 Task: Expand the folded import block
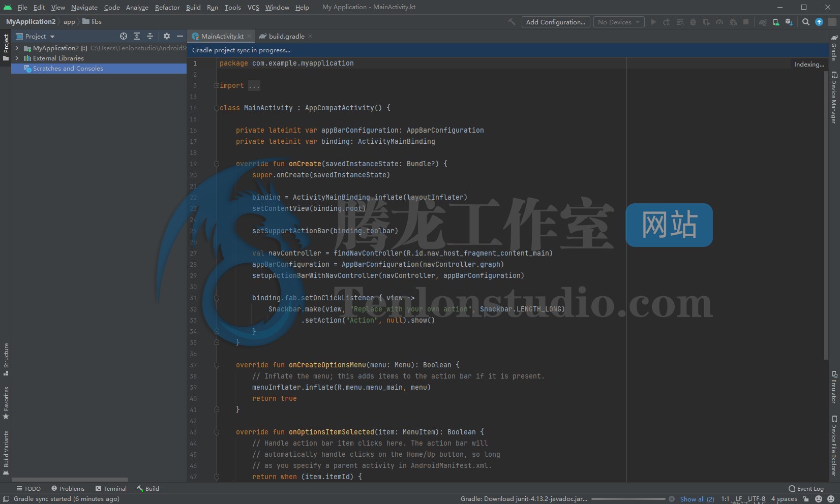pos(217,85)
